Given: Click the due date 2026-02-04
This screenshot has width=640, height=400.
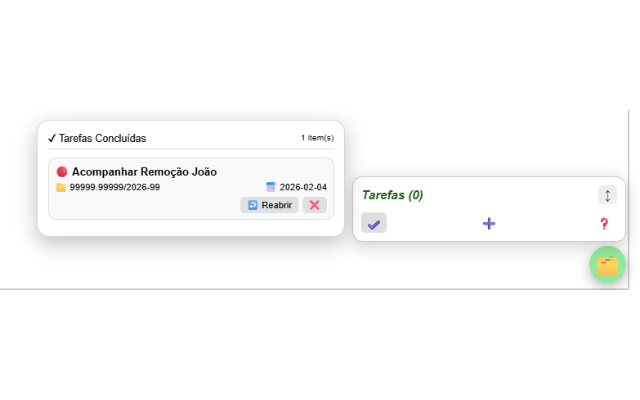Looking at the screenshot, I should coord(303,187).
